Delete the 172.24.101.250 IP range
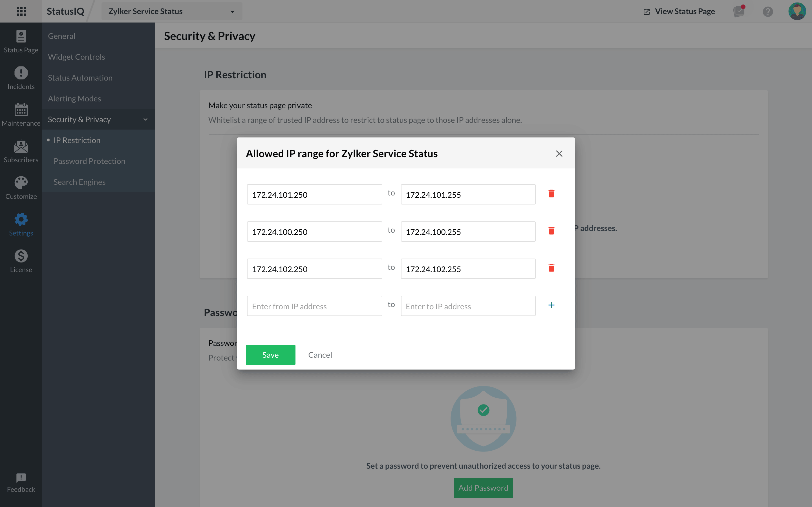Image resolution: width=812 pixels, height=507 pixels. tap(551, 194)
